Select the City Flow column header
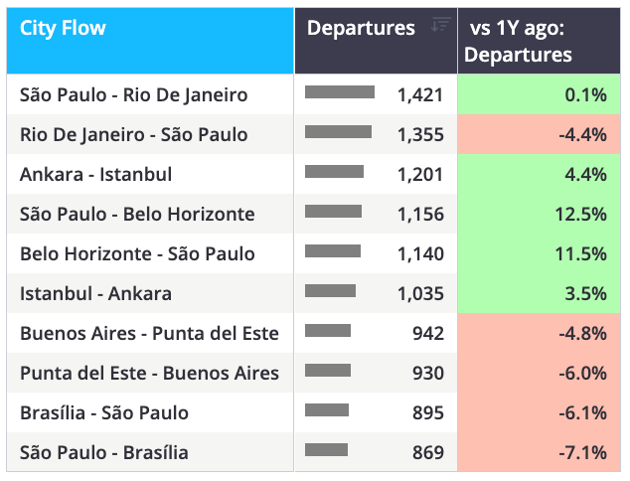This screenshot has height=481, width=630. pyautogui.click(x=150, y=41)
